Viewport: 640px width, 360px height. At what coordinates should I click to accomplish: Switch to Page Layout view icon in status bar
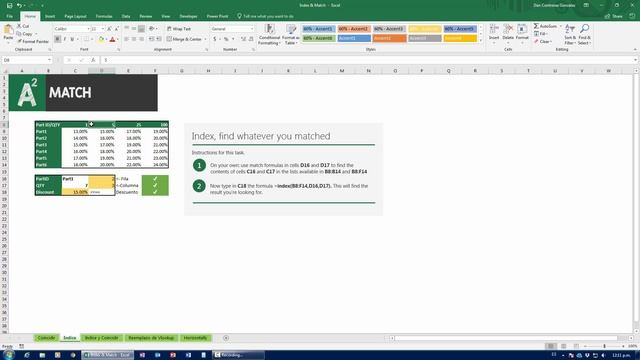[x=563, y=346]
